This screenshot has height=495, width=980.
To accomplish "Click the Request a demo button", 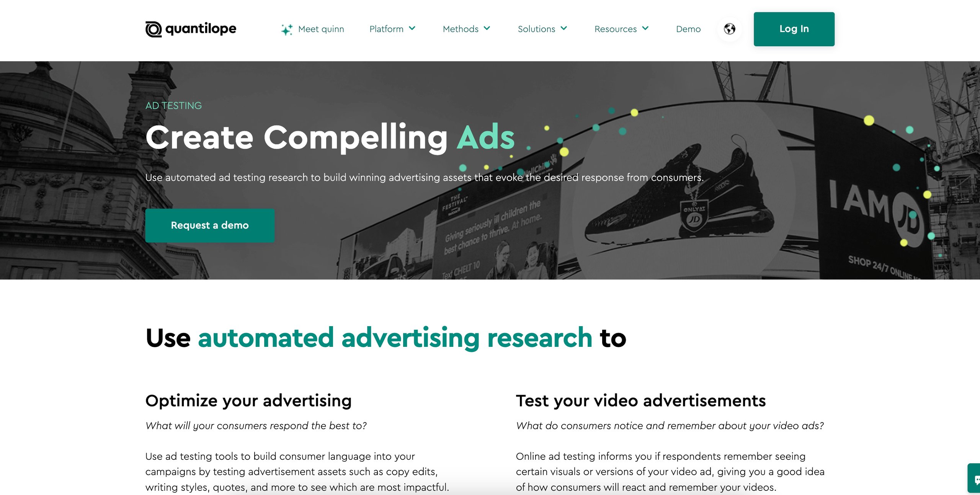I will click(210, 225).
